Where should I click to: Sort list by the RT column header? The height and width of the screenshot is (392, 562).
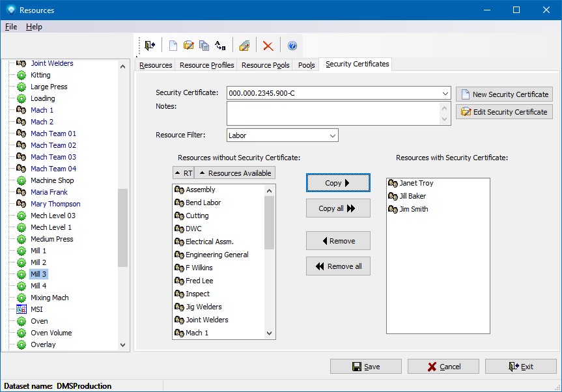183,173
